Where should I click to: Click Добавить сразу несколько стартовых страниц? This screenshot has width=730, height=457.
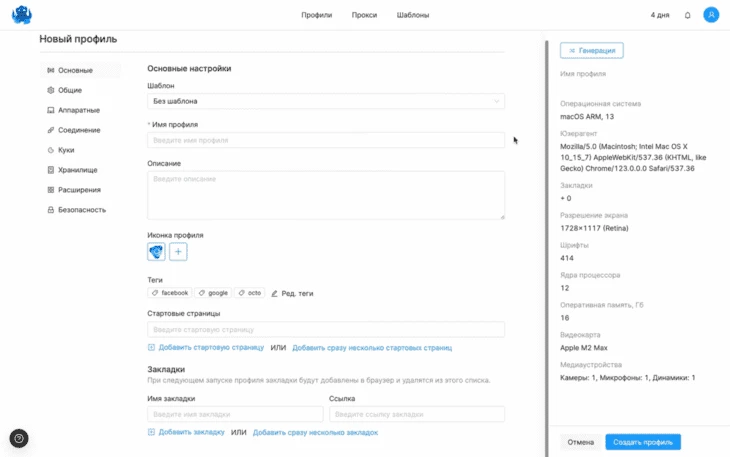point(372,348)
